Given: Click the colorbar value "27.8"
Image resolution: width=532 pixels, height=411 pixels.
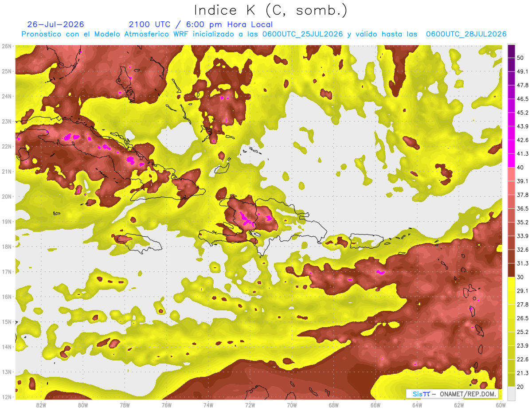Looking at the screenshot, I should tap(522, 304).
